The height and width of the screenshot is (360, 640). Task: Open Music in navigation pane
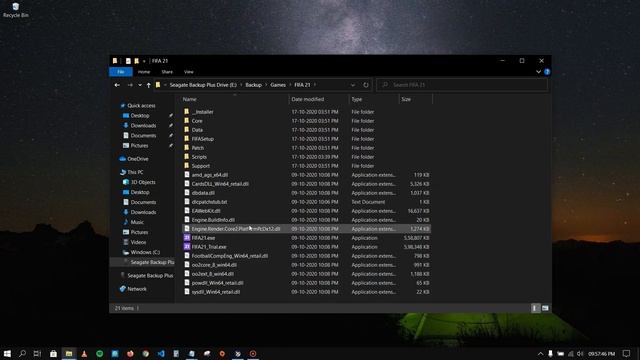pos(137,222)
